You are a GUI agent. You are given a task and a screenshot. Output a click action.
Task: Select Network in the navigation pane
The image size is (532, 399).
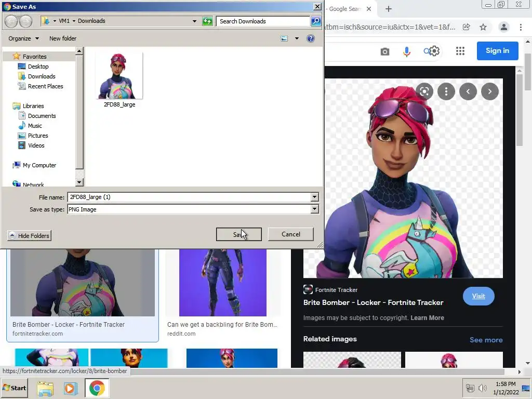[33, 184]
